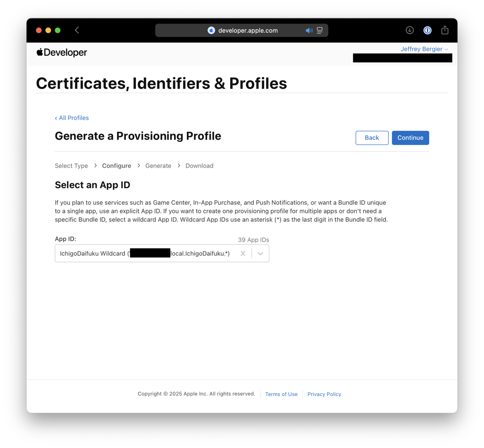The width and height of the screenshot is (484, 448).
Task: Click the Share icon in toolbar
Action: pyautogui.click(x=445, y=30)
